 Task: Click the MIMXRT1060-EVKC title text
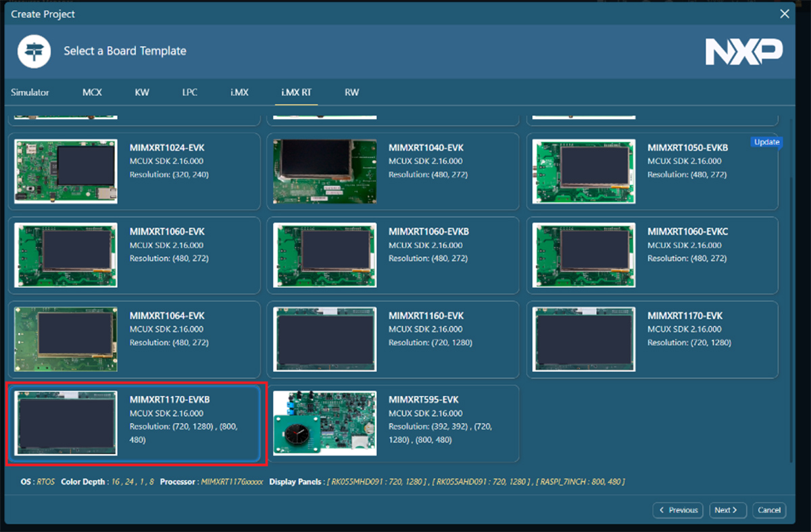tap(688, 232)
